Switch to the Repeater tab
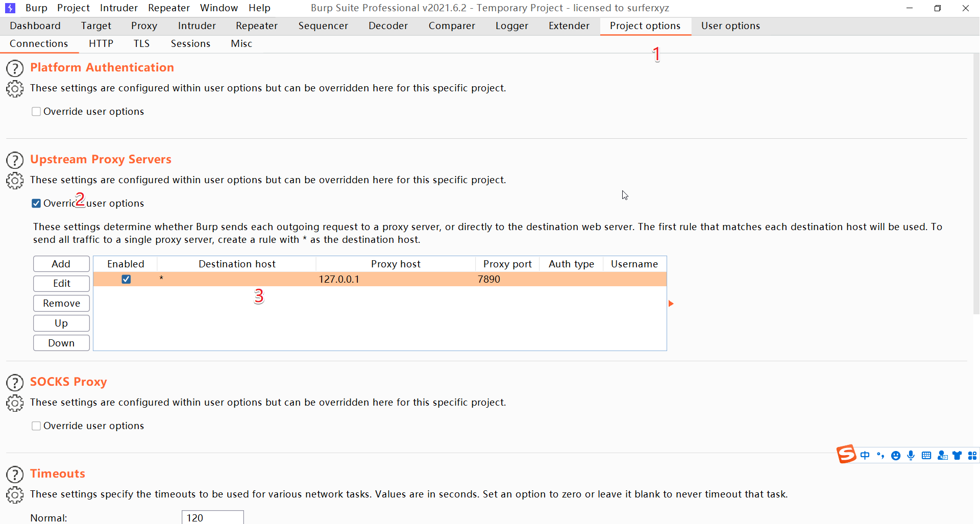 tap(257, 26)
